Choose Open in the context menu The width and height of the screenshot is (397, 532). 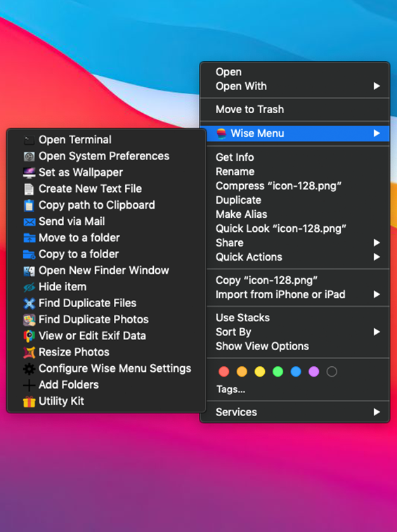coord(294,72)
